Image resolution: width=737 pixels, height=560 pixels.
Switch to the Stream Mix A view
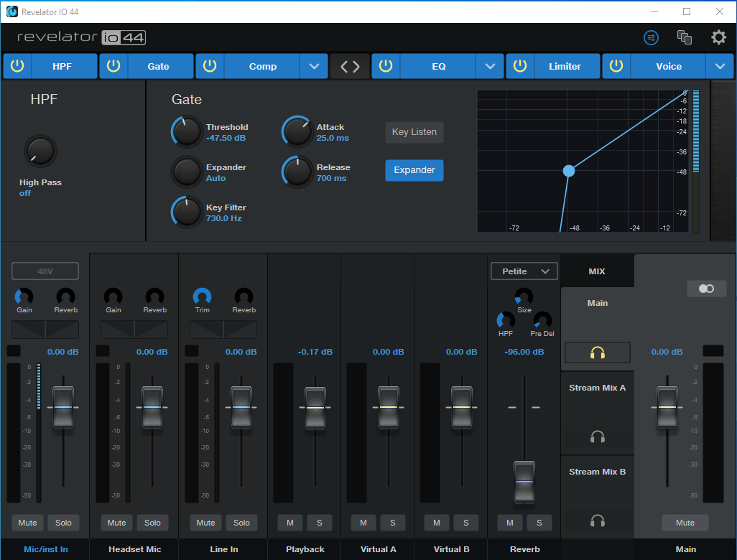(597, 387)
